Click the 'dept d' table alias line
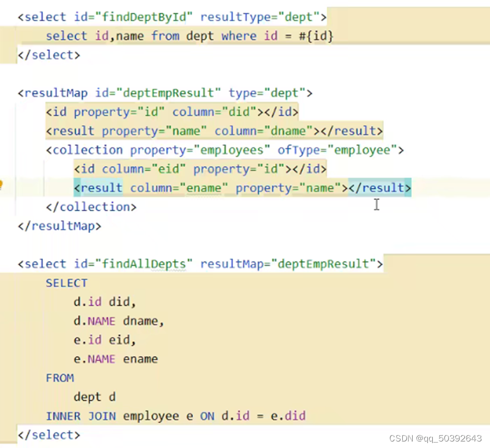This screenshot has height=448, width=490. pos(95,397)
